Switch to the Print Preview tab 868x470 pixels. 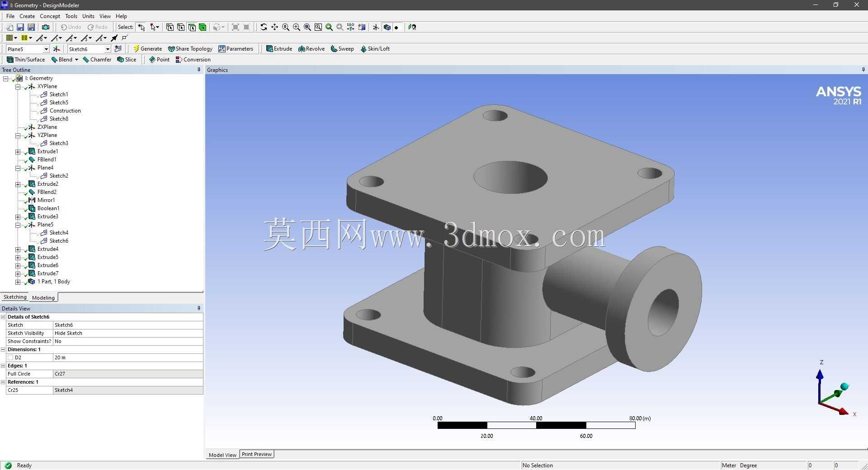257,454
